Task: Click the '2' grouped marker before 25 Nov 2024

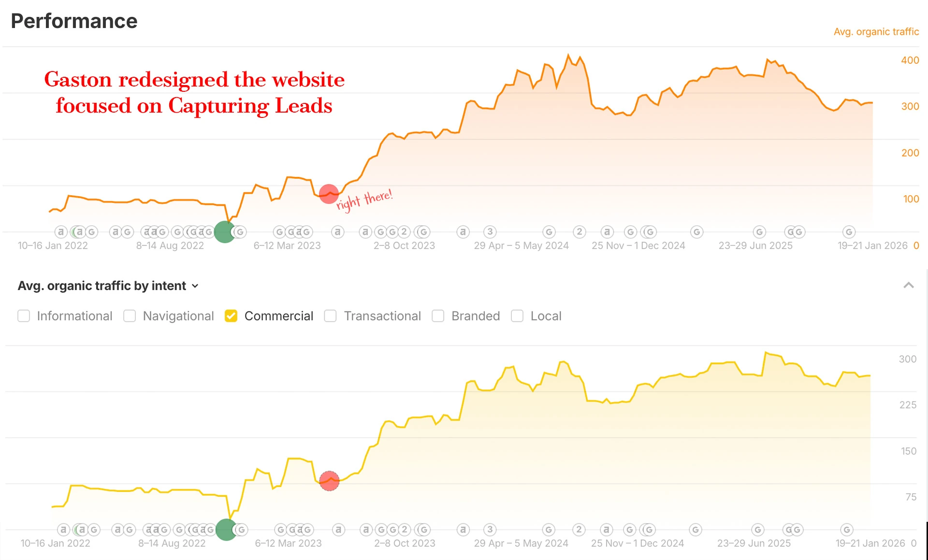Action: pos(580,232)
